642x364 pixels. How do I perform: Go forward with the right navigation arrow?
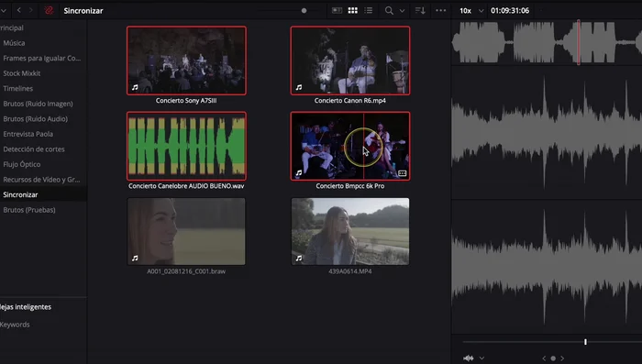tap(30, 10)
